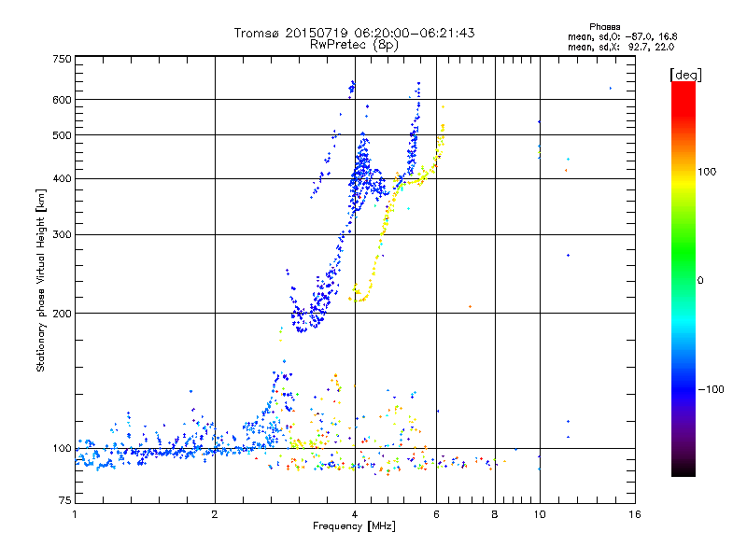Viewport: 747px width, 560px height.
Task: Click y-axis tick label '75'
Action: pyautogui.click(x=65, y=500)
